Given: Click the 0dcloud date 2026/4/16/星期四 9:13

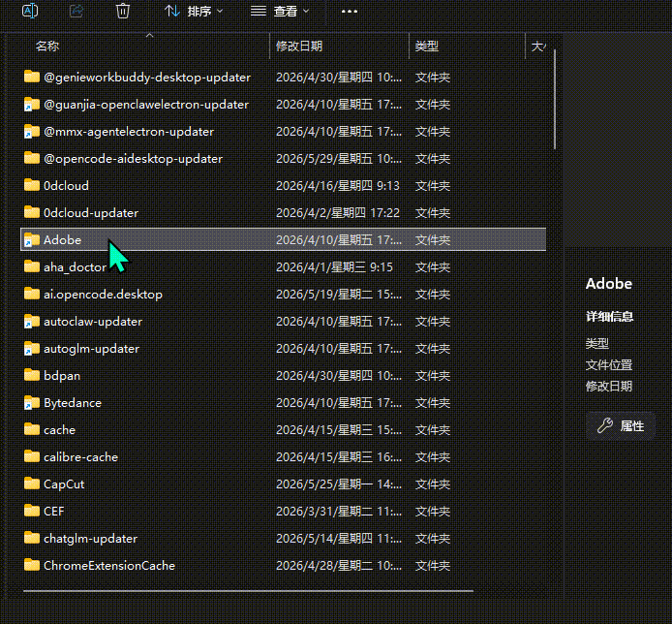Looking at the screenshot, I should 338,186.
